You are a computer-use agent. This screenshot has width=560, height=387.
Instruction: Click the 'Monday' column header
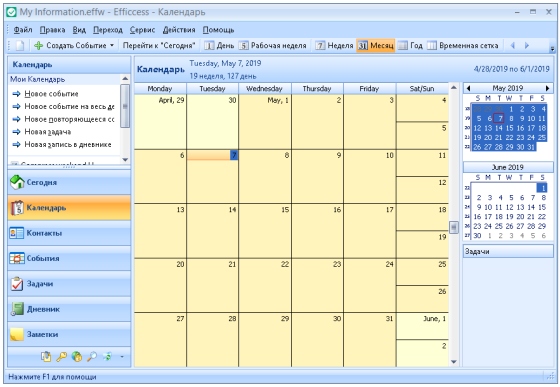click(160, 89)
